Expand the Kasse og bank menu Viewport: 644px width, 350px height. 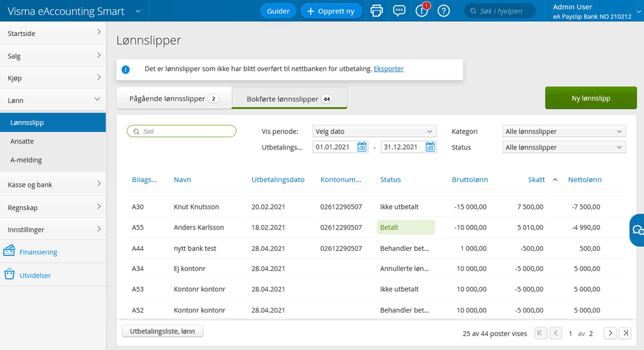(53, 184)
